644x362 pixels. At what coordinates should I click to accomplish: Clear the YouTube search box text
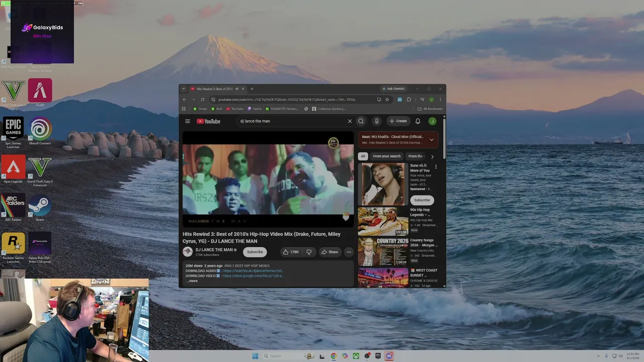(x=350, y=121)
